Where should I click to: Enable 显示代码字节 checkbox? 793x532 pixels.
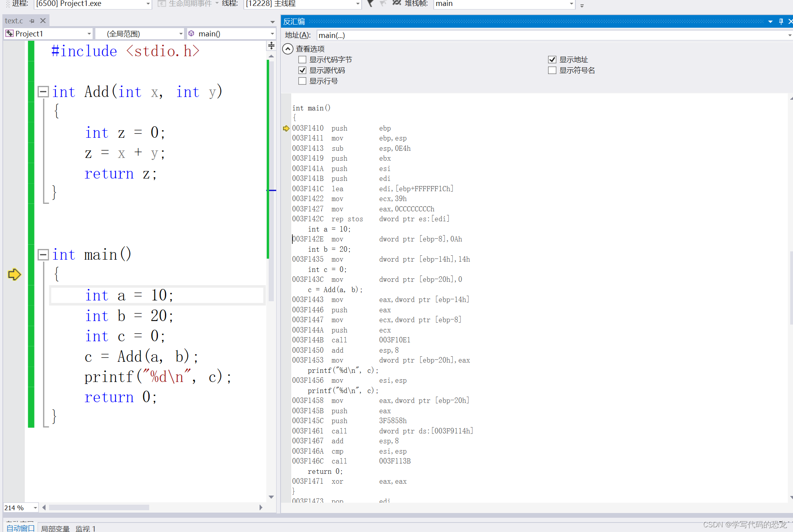(x=303, y=60)
